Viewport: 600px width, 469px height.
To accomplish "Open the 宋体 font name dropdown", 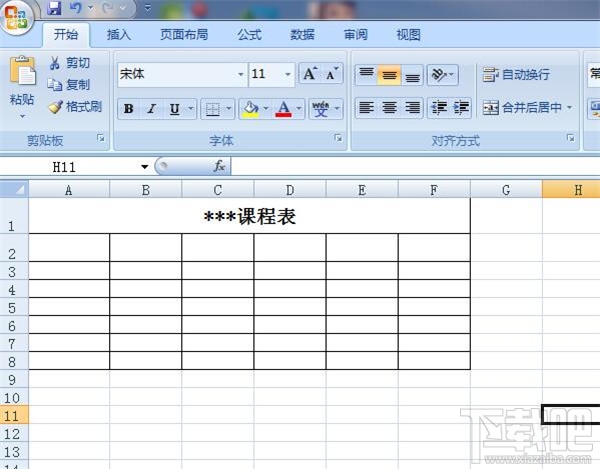I will pos(241,74).
